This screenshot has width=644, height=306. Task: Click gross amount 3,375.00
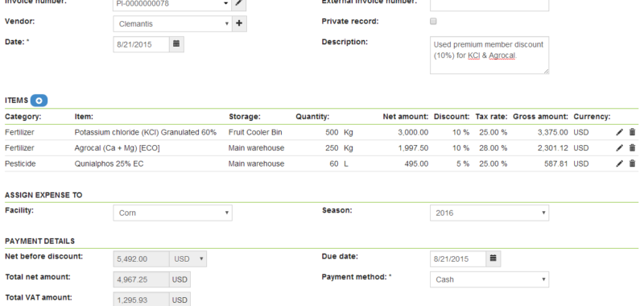click(553, 132)
